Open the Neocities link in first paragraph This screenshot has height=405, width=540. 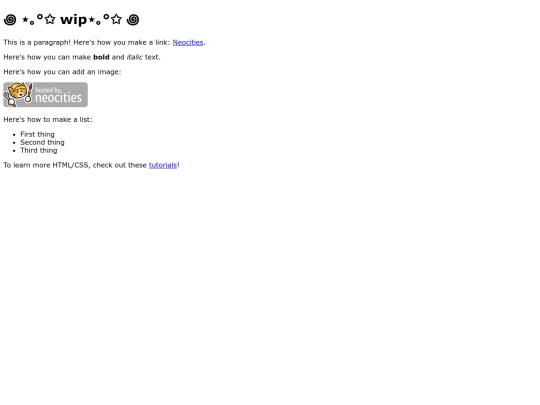pyautogui.click(x=188, y=42)
